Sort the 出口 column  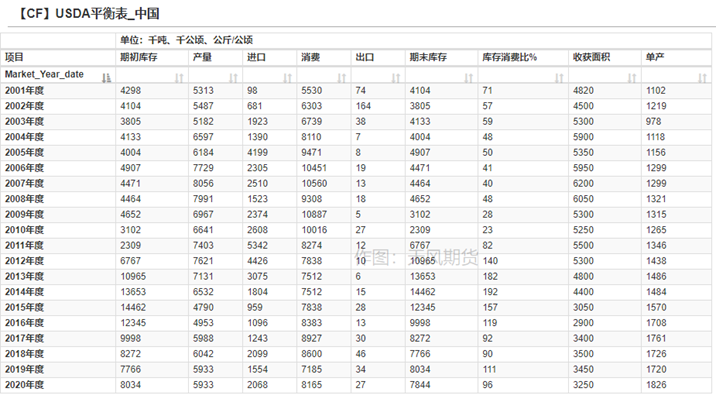396,78
